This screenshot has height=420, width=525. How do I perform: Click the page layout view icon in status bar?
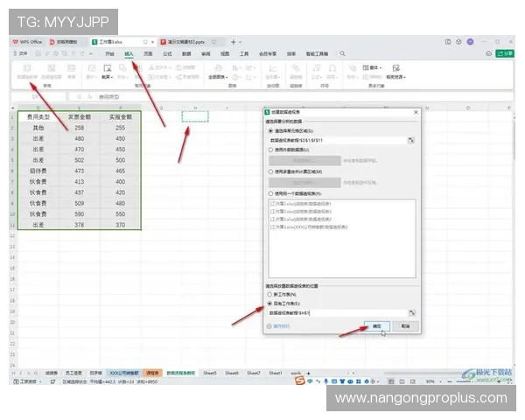click(402, 381)
